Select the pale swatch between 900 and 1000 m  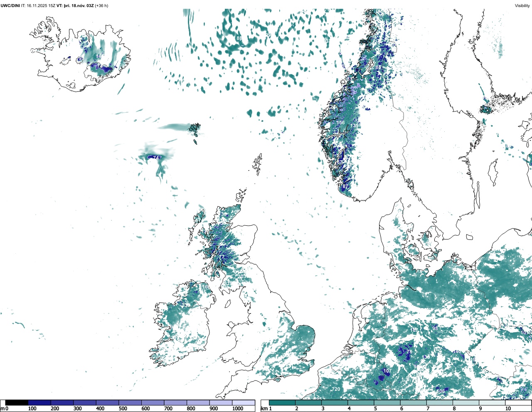pyautogui.click(x=221, y=402)
